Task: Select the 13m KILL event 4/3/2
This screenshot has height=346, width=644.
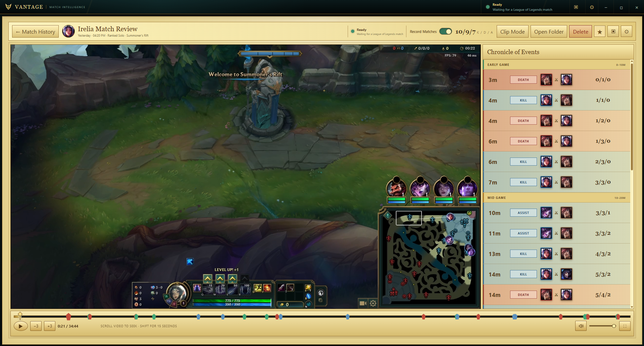Action: (x=556, y=254)
